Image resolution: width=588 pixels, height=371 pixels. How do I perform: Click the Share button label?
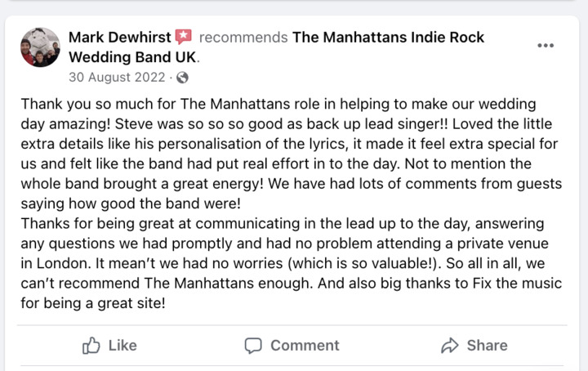click(x=487, y=346)
